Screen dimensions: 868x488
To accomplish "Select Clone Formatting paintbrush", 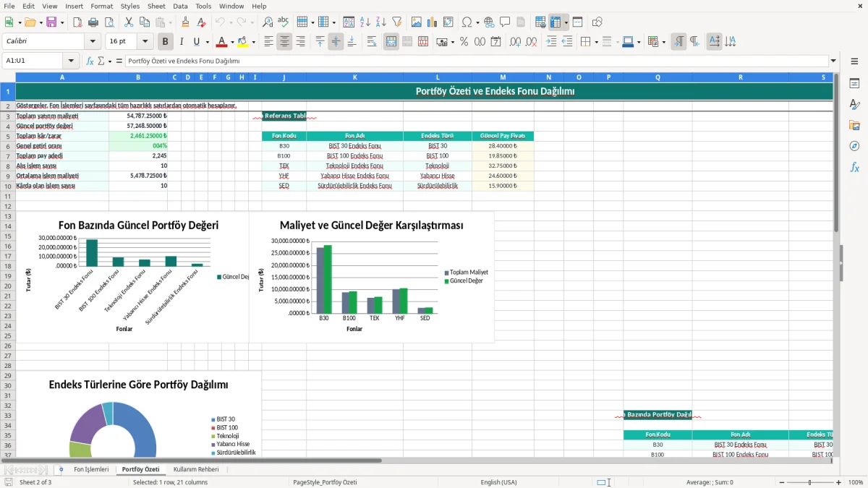I will click(x=186, y=22).
